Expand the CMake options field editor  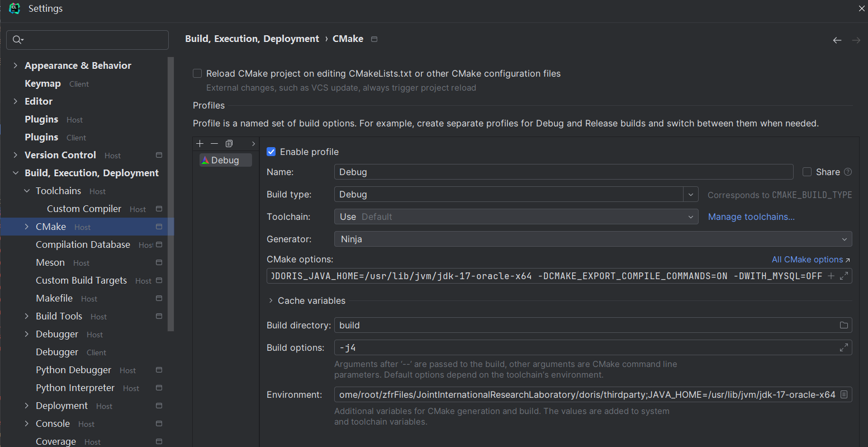pos(844,276)
